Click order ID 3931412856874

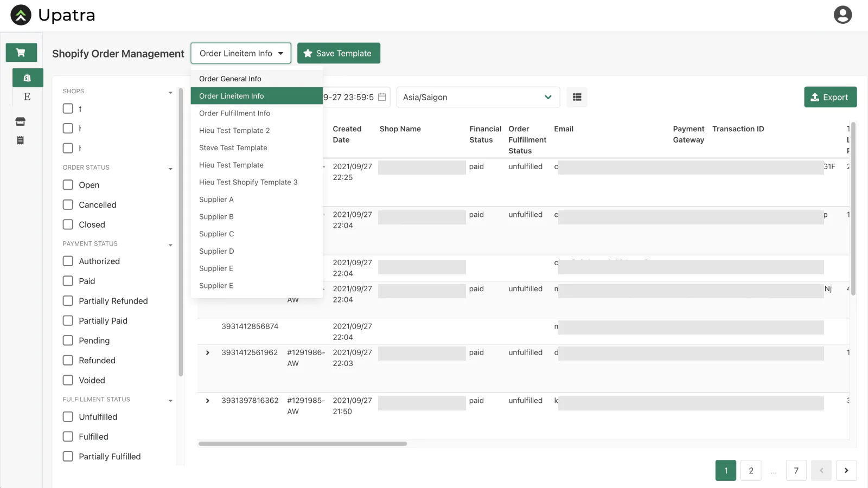click(x=250, y=326)
